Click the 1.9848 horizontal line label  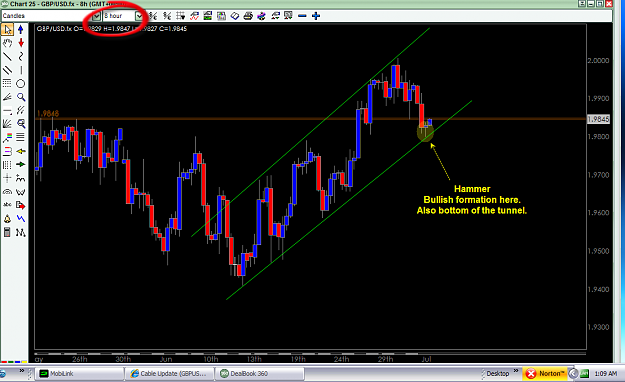coord(48,114)
